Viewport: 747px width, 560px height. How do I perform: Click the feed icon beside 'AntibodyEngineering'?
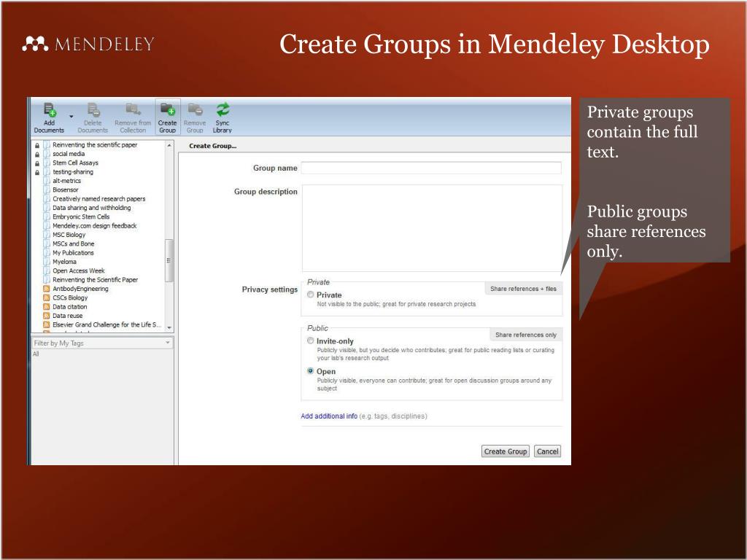click(47, 289)
